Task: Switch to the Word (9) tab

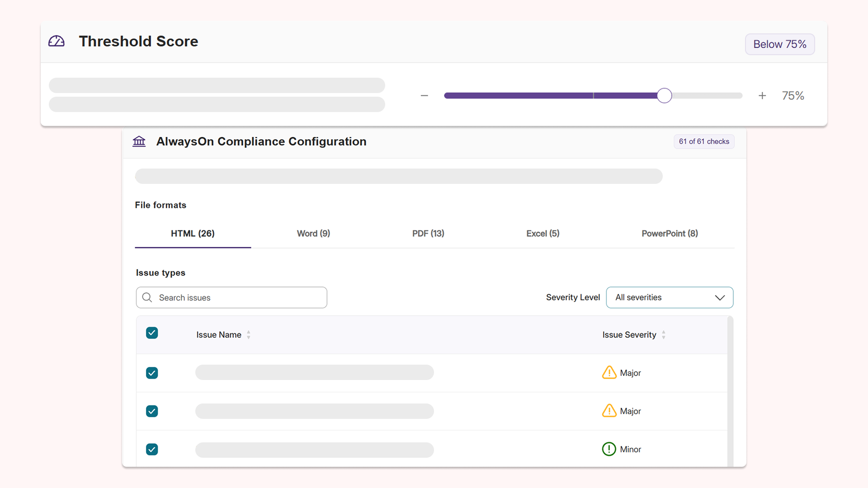Action: coord(313,234)
